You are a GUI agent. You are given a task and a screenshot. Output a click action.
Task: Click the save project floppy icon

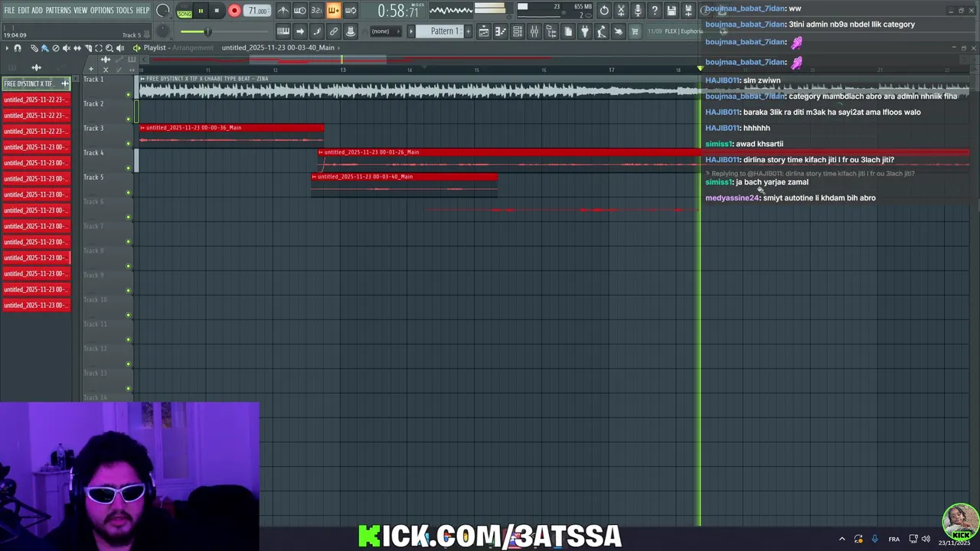click(x=671, y=11)
